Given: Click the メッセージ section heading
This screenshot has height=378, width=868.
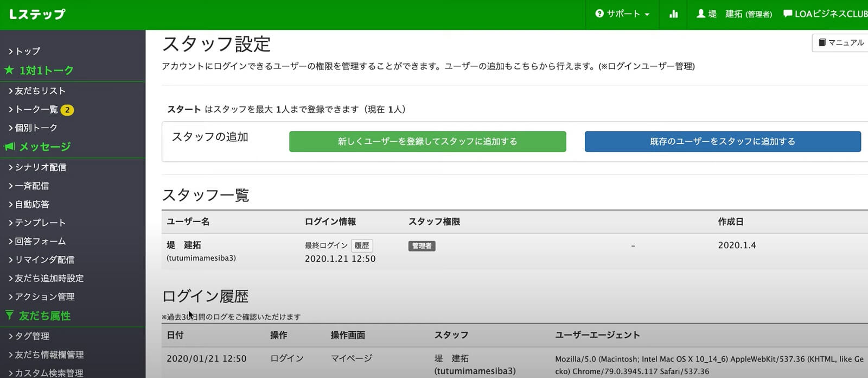Looking at the screenshot, I should pyautogui.click(x=45, y=147).
